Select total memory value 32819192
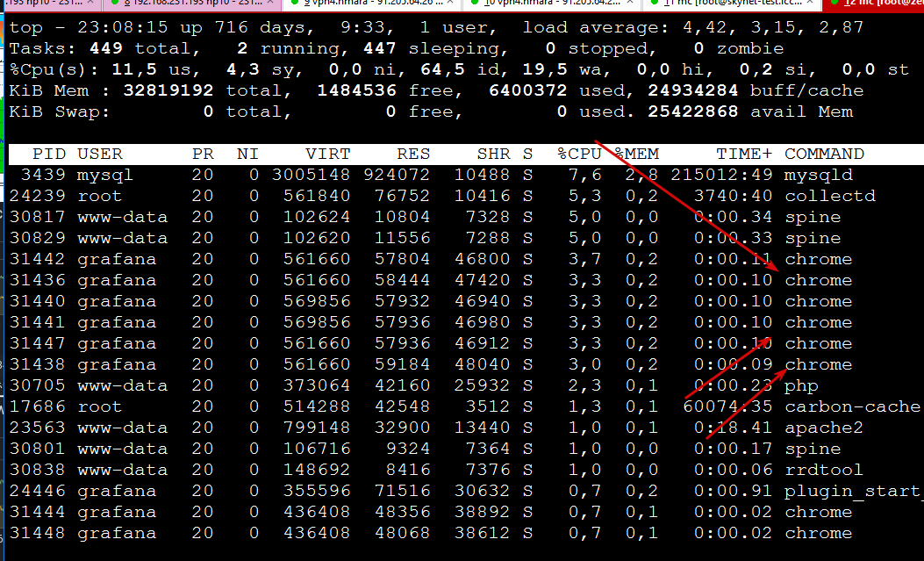Screen dimensions: 924x561 pos(168,91)
